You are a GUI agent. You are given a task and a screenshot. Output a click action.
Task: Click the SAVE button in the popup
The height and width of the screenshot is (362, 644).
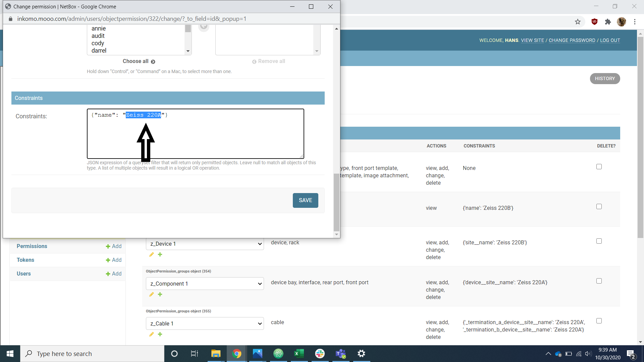(x=305, y=200)
